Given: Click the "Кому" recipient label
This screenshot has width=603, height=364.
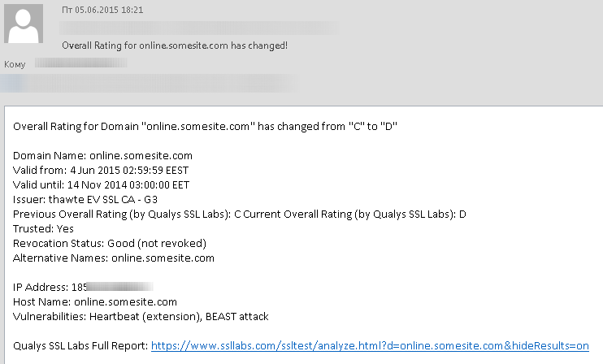Looking at the screenshot, I should point(15,63).
